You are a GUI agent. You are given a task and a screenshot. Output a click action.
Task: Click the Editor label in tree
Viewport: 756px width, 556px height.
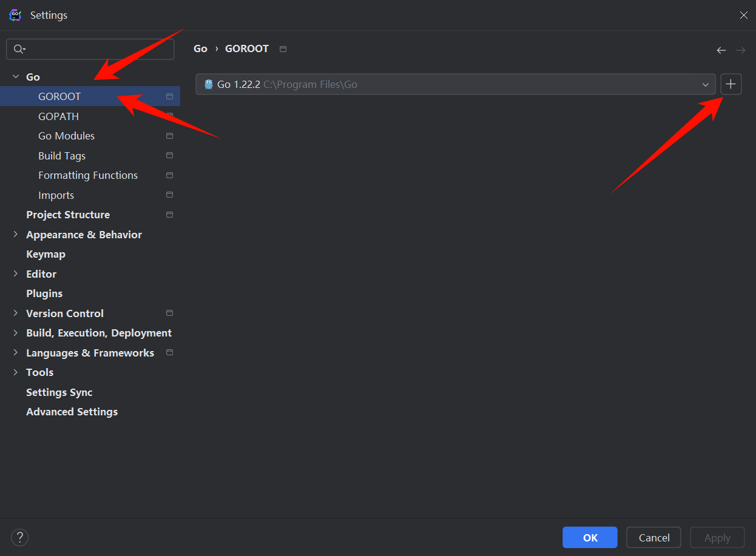[x=41, y=274]
